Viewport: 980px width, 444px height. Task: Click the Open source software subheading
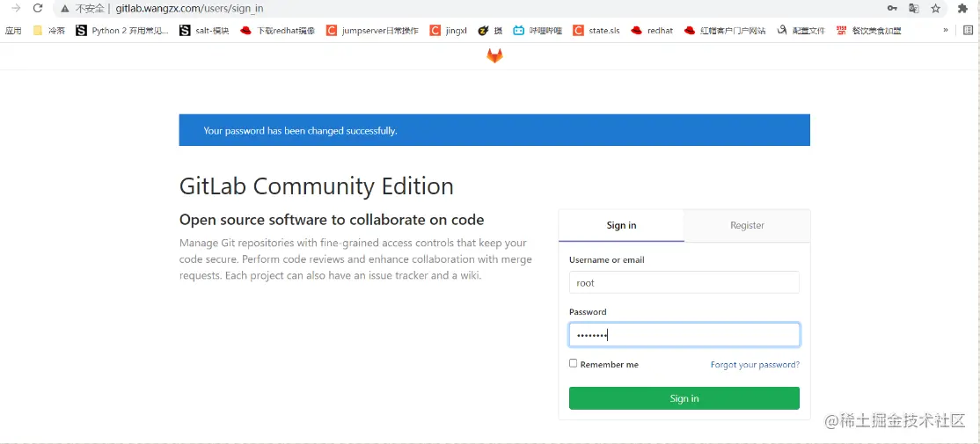point(332,220)
